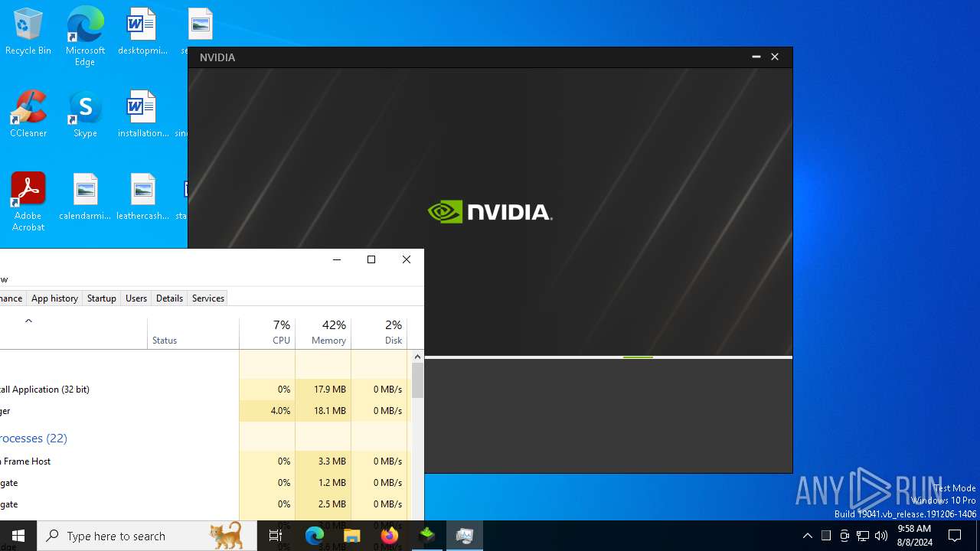Click Task Manager vertical scrollbar thumb
This screenshot has height=551, width=980.
pyautogui.click(x=417, y=380)
